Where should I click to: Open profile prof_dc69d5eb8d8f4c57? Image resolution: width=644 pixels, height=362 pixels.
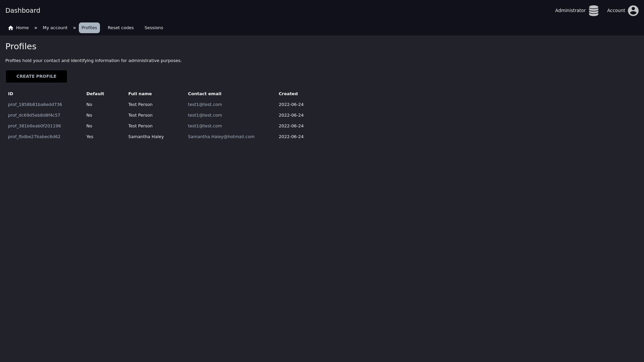point(34,115)
